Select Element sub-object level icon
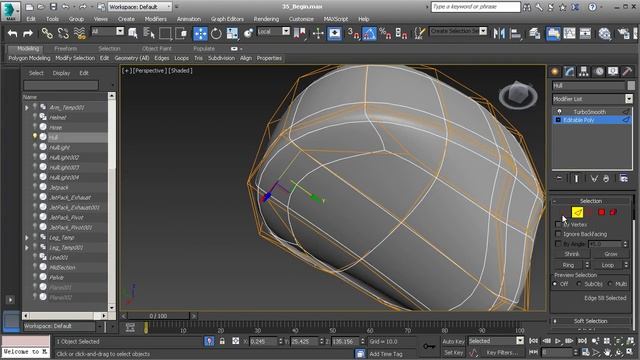Screen dimensions: 640x360 tap(613, 212)
